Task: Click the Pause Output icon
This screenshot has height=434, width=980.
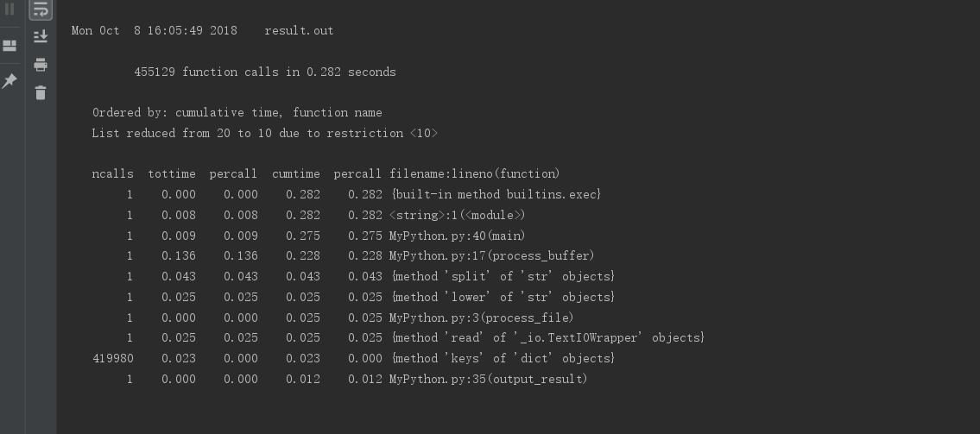Action: pyautogui.click(x=10, y=10)
